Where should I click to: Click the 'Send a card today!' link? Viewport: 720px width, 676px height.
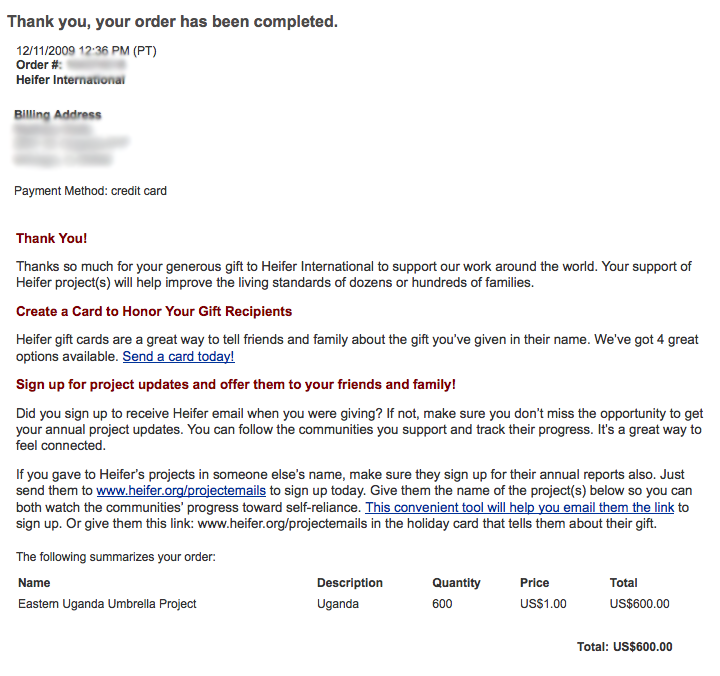coord(178,356)
